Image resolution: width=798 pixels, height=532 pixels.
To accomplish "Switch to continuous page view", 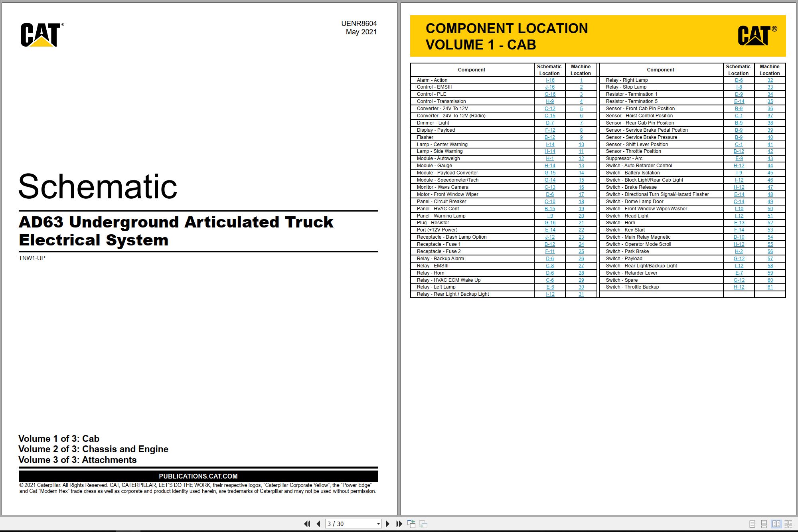I will 764,524.
